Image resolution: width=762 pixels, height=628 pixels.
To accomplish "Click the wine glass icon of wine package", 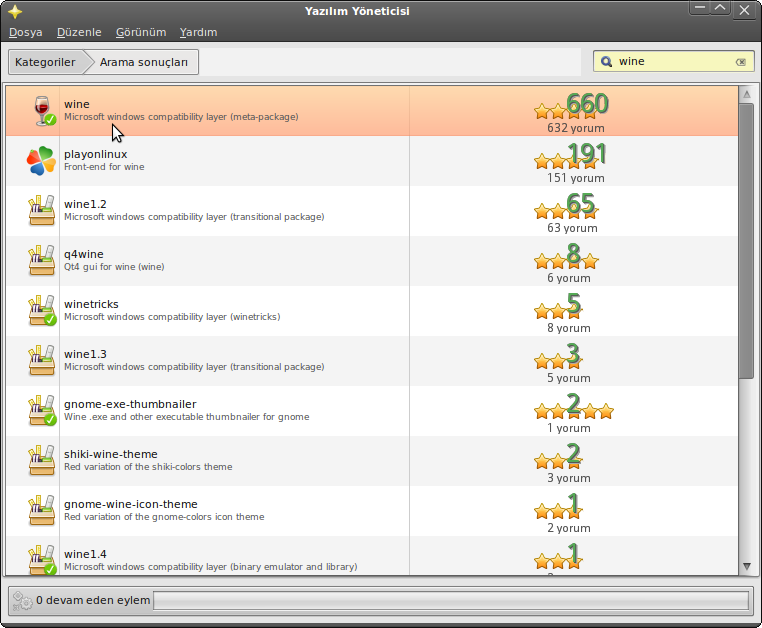I will [43, 111].
